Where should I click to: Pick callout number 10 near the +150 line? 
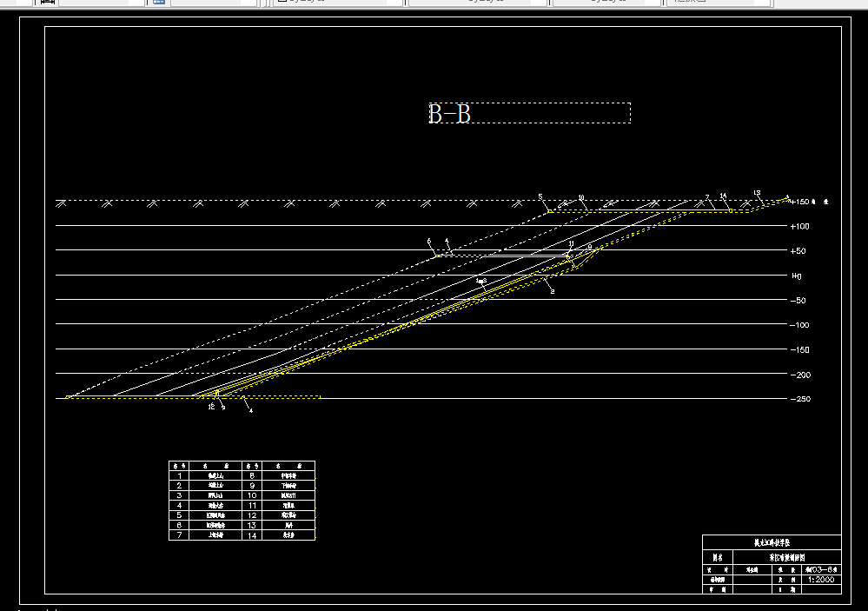tap(580, 197)
